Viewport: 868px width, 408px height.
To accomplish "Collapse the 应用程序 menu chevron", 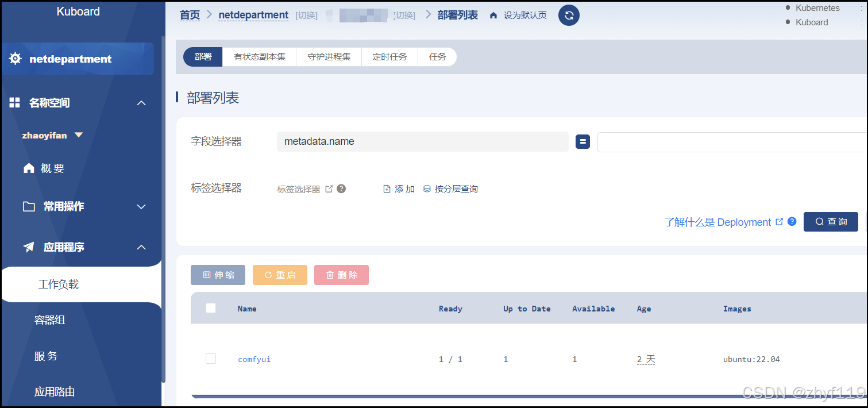I will [141, 247].
